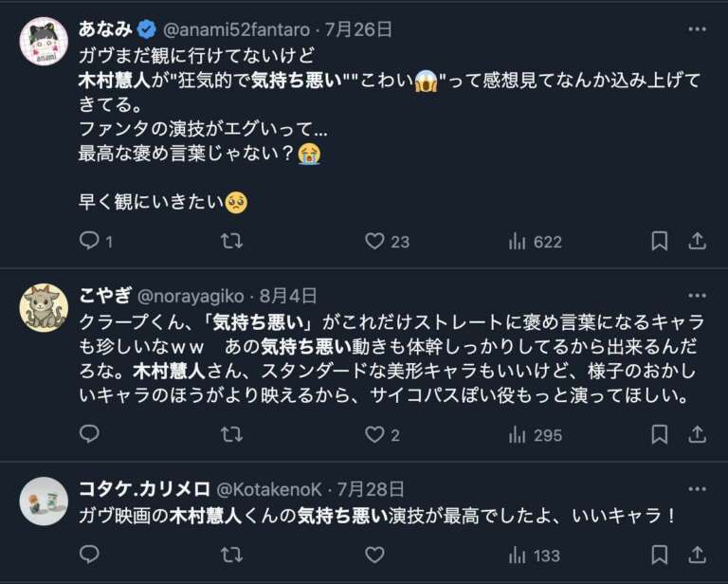Retweet こやぎ's post
This screenshot has width=728, height=584.
[x=231, y=434]
